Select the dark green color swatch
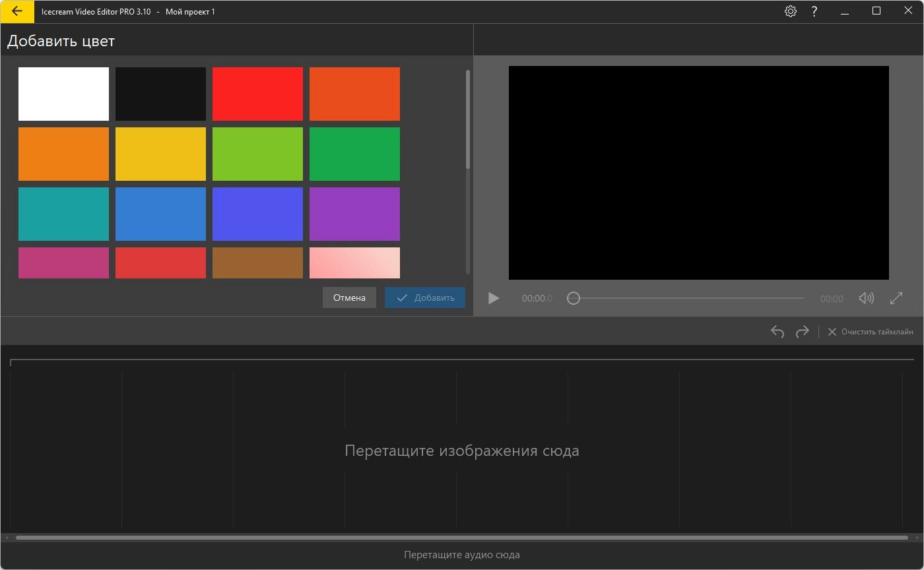This screenshot has height=570, width=924. click(x=354, y=154)
